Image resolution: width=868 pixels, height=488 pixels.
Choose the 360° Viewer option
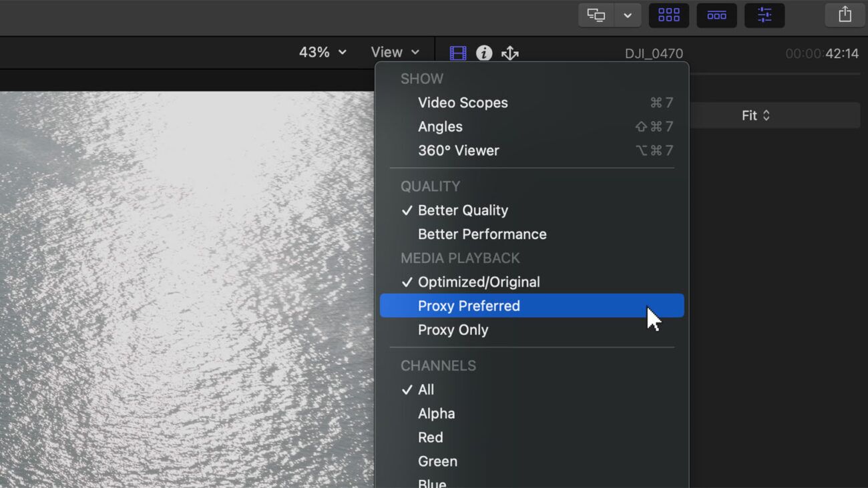point(458,150)
